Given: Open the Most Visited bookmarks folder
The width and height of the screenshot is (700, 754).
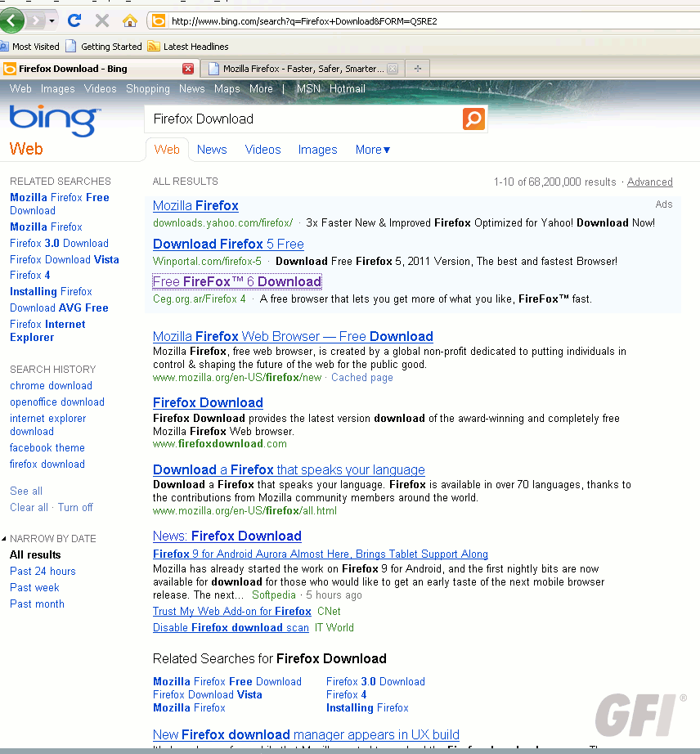Looking at the screenshot, I should 29,47.
